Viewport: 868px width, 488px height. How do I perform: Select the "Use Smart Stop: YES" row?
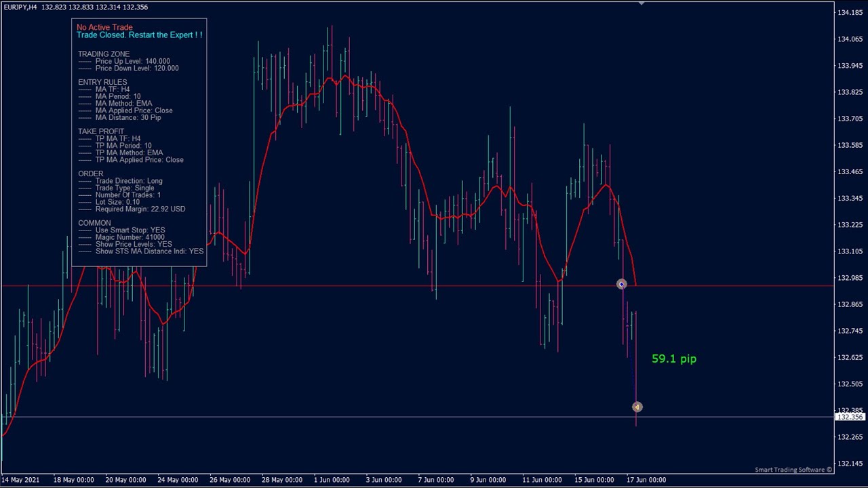(121, 230)
